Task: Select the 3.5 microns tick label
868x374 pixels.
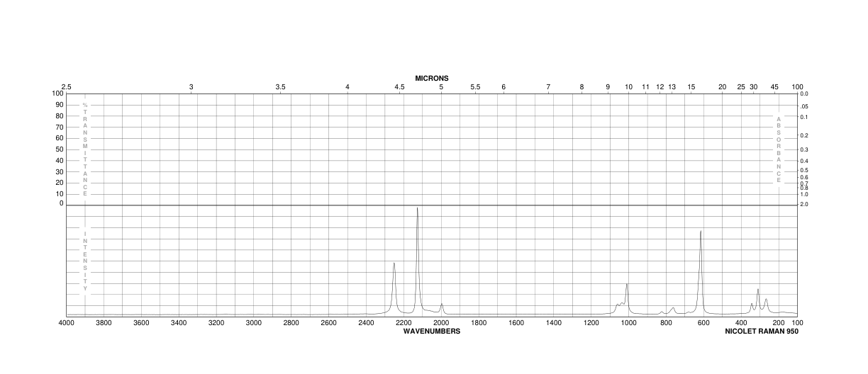Action: [280, 87]
